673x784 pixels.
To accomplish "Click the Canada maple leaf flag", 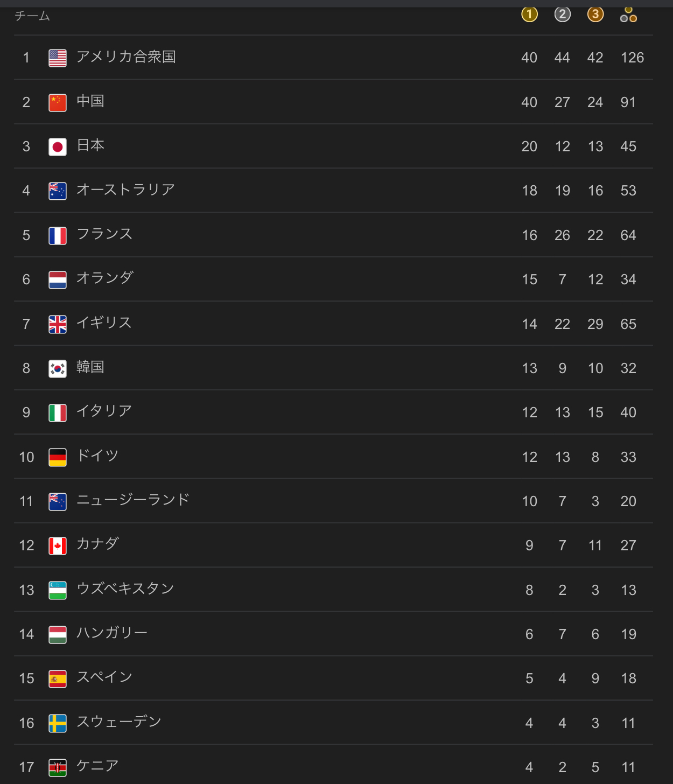I will tap(58, 545).
